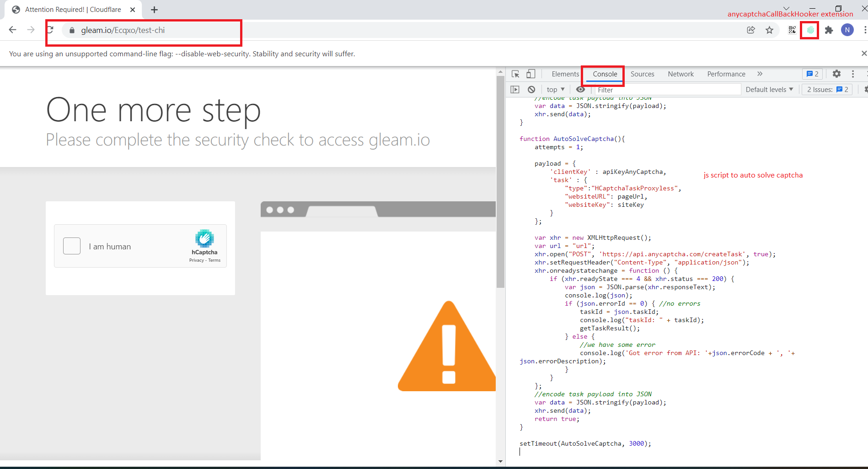Open the share this page icon
Viewport: 868px width, 469px height.
click(750, 30)
